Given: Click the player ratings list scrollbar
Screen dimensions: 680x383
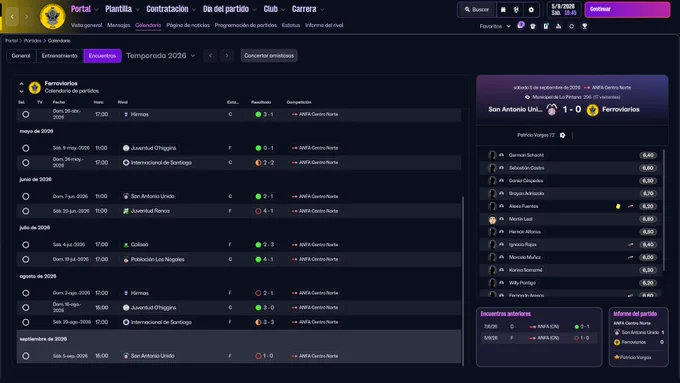Looking at the screenshot, I should [663, 210].
